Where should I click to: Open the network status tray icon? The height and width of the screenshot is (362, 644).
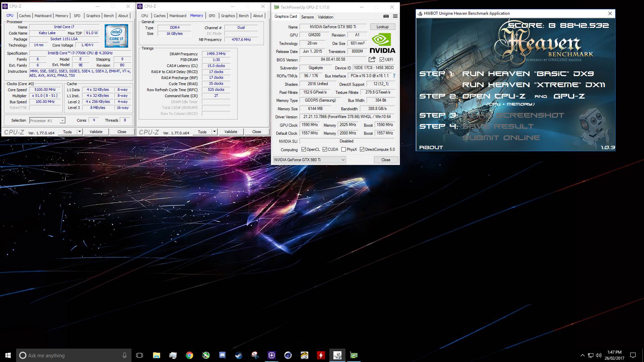[x=591, y=355]
